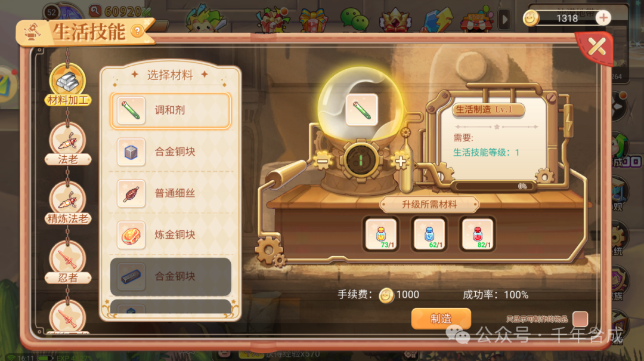Click the yellow potion upgrade material
The width and height of the screenshot is (644, 361).
click(381, 234)
